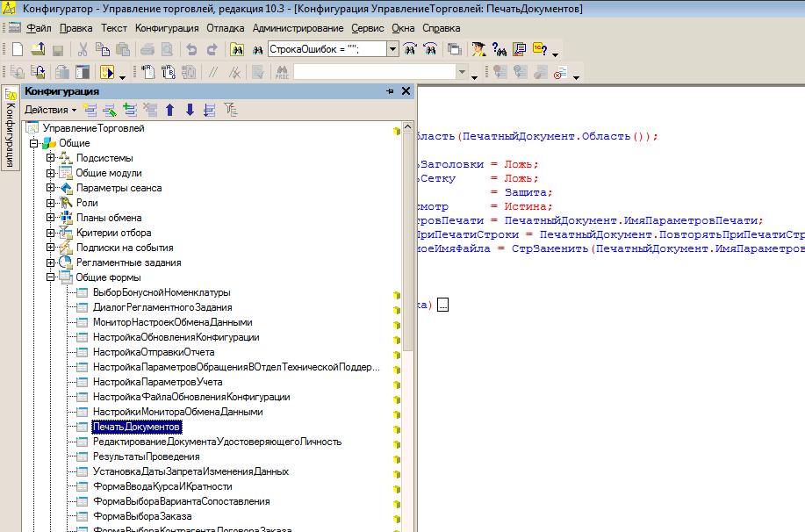805x532 pixels.
Task: Find next occurrence with binoculars arrow icon
Action: click(410, 49)
